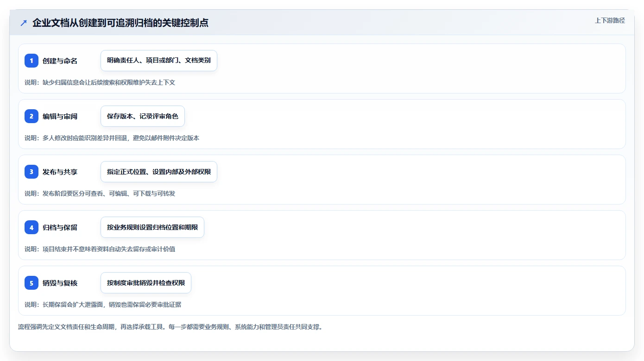Viewport: 644px width, 361px height.
Task: Click step badge 3 for 发布与共享
Action: click(32, 172)
